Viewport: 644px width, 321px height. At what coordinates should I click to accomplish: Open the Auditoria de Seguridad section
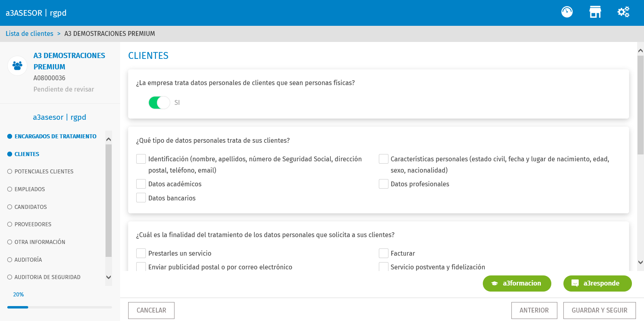click(x=44, y=277)
